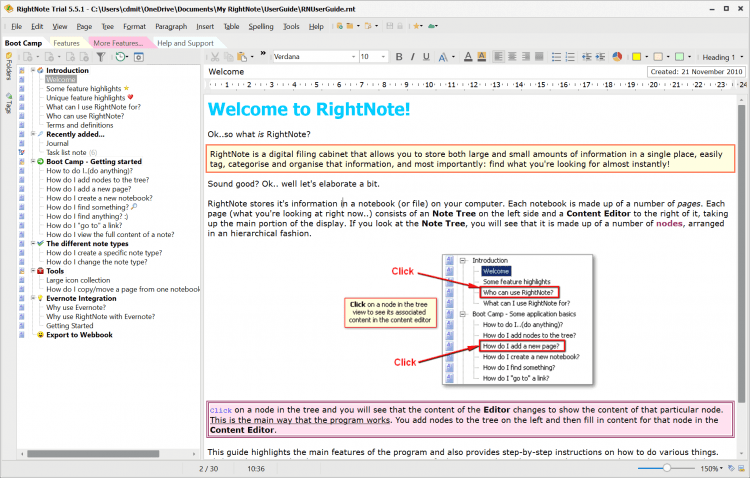The height and width of the screenshot is (478, 750).
Task: Collapse the Evernote Integration node
Action: pos(33,298)
